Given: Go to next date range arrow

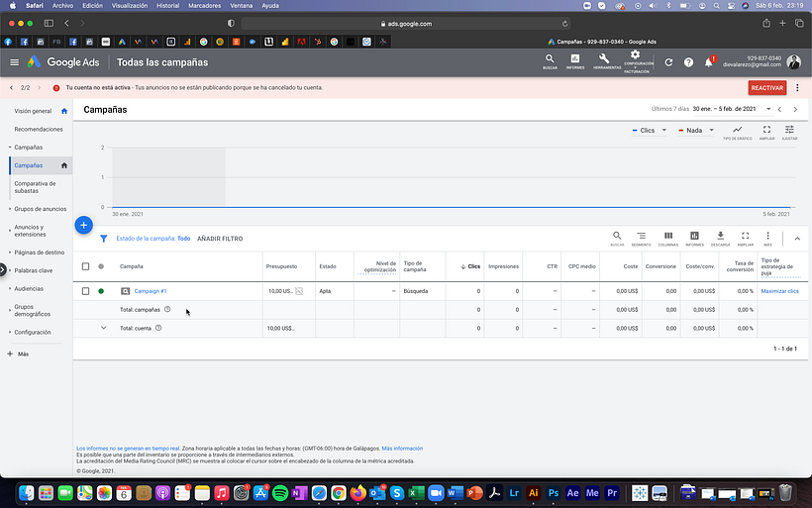Looking at the screenshot, I should tap(795, 109).
